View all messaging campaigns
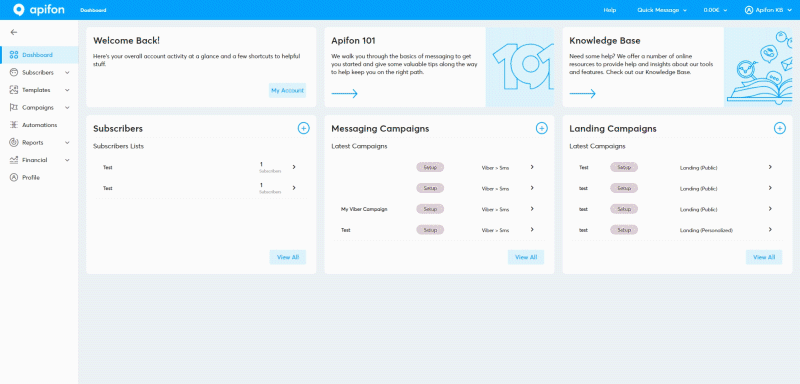The image size is (800, 384). pos(526,257)
